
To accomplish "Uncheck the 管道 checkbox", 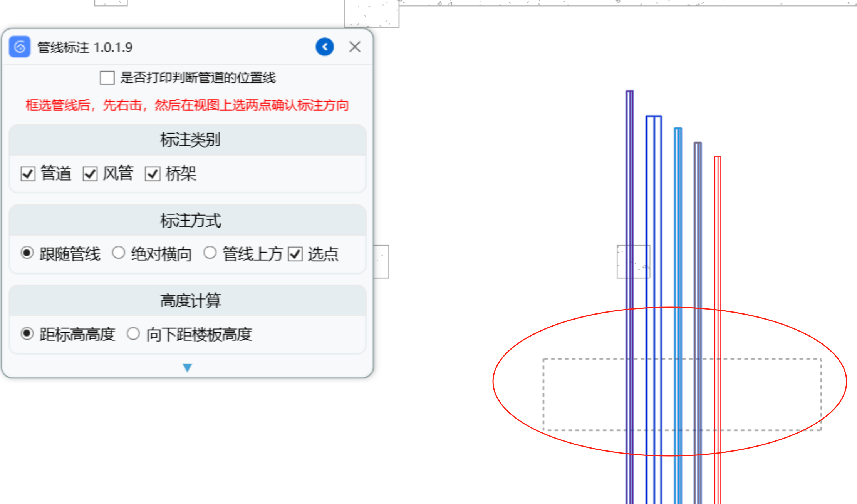I will coord(28,174).
